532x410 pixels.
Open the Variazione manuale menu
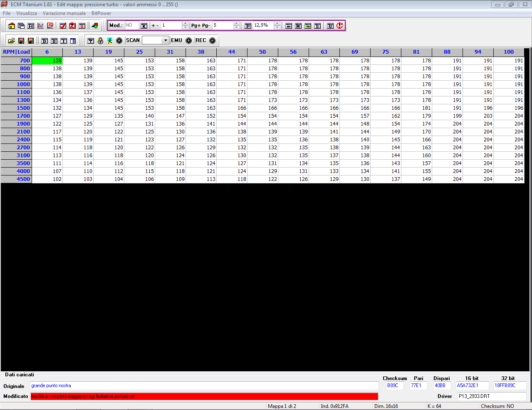[64, 13]
